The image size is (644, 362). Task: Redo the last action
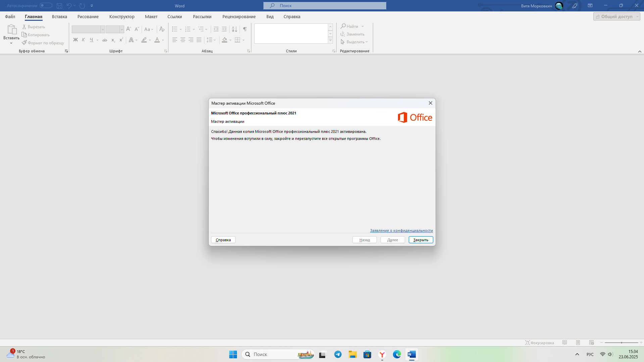click(x=82, y=6)
